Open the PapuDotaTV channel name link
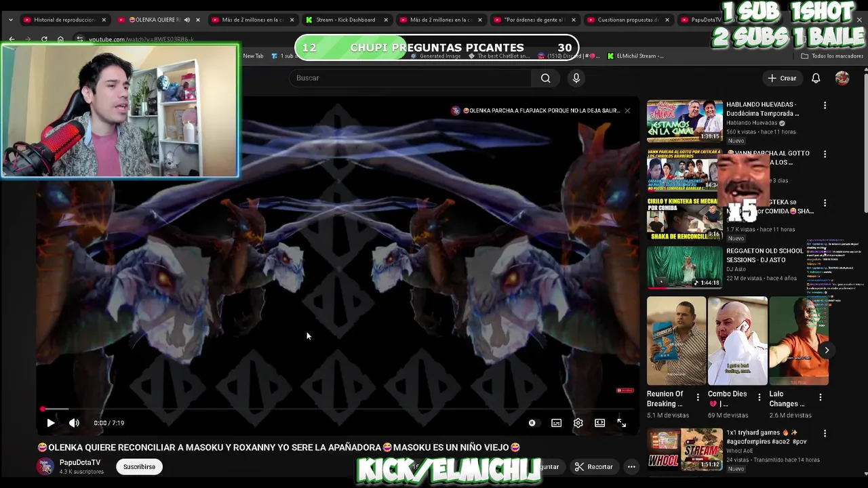Image resolution: width=868 pixels, height=488 pixels. [80, 462]
